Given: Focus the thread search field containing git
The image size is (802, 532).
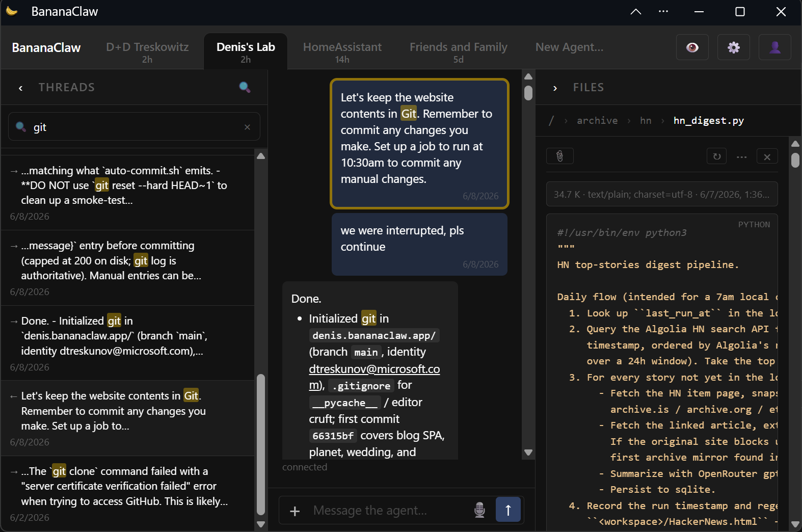Looking at the screenshot, I should click(134, 127).
